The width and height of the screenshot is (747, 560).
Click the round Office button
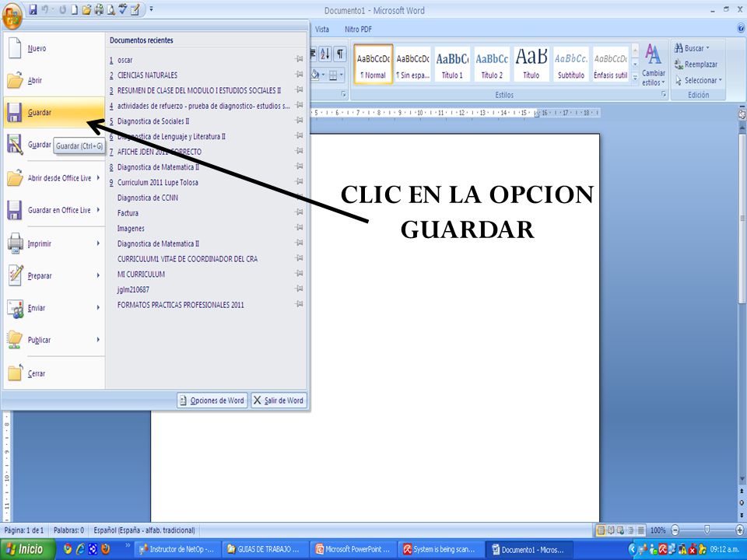click(12, 16)
